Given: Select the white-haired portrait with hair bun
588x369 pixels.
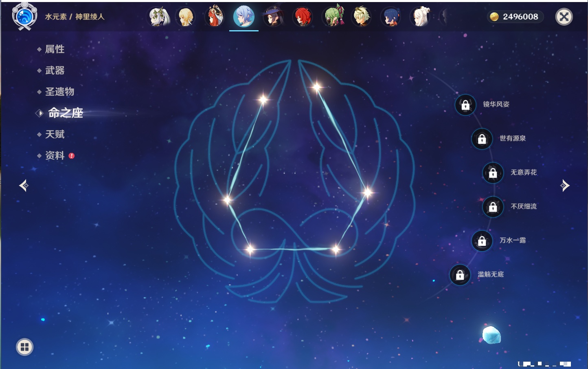Looking at the screenshot, I should (x=420, y=17).
